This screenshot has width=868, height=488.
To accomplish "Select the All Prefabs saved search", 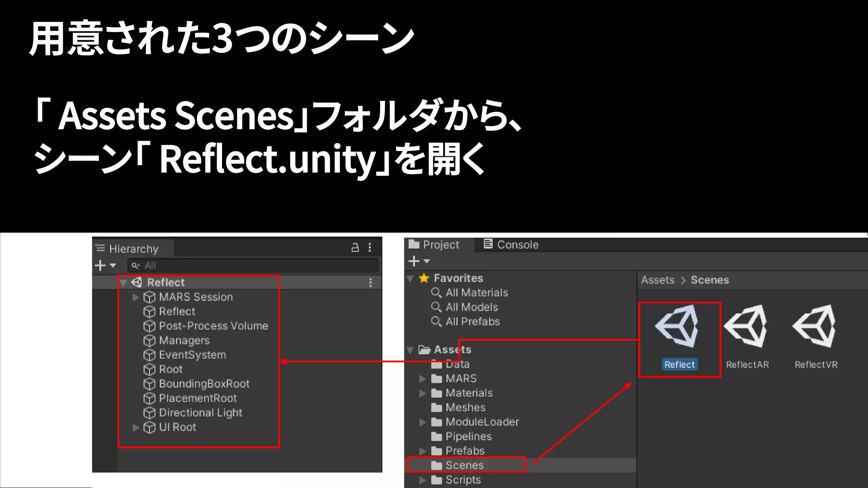I will click(473, 322).
